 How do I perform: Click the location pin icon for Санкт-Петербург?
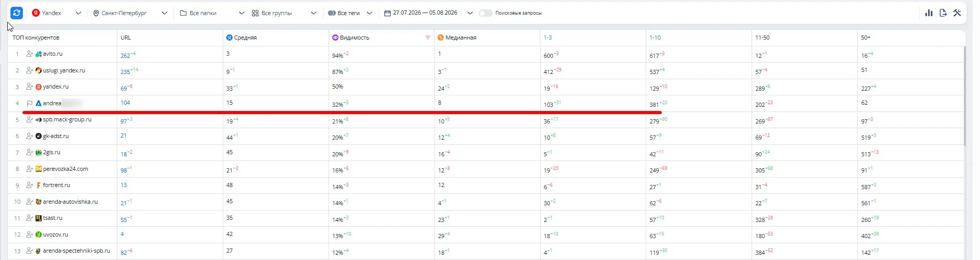pos(96,13)
